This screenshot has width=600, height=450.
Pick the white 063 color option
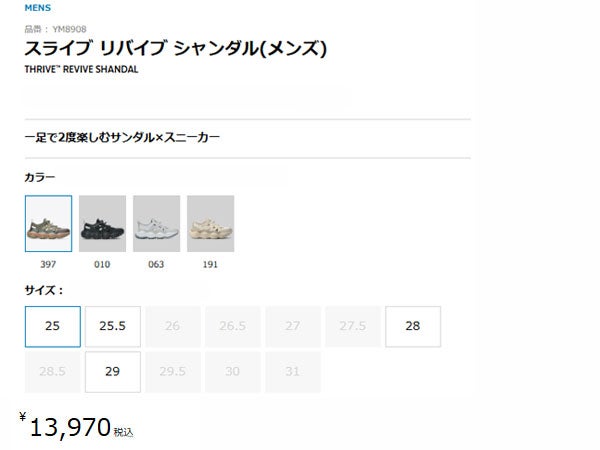click(156, 224)
